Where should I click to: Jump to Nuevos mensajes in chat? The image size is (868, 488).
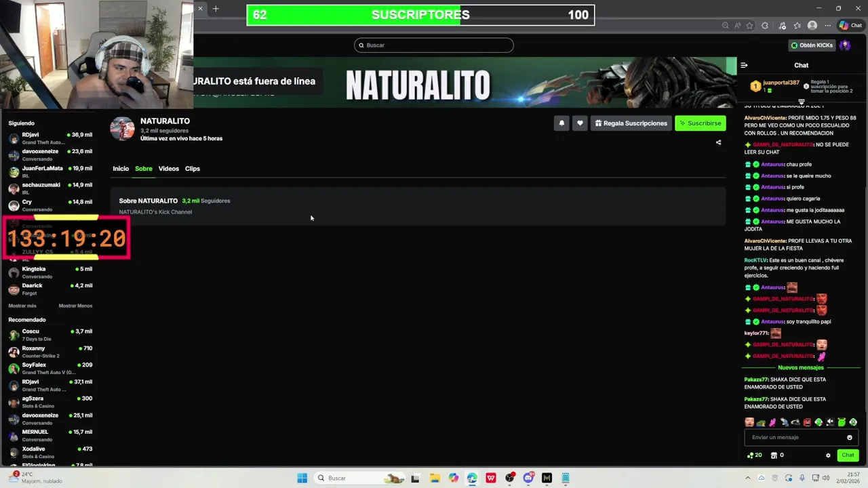pyautogui.click(x=801, y=367)
